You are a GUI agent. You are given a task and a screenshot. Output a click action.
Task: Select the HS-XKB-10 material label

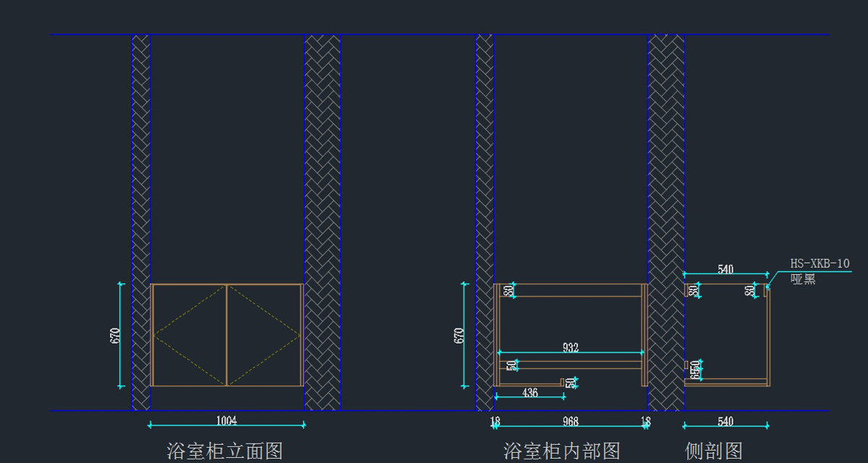(x=820, y=264)
